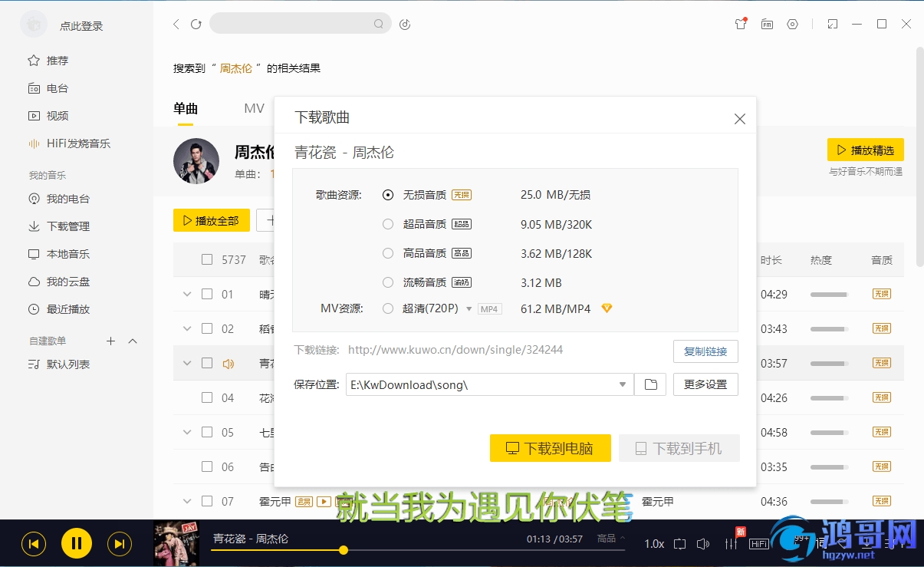Change playback speed 1.0x
924x567 pixels.
pos(654,544)
